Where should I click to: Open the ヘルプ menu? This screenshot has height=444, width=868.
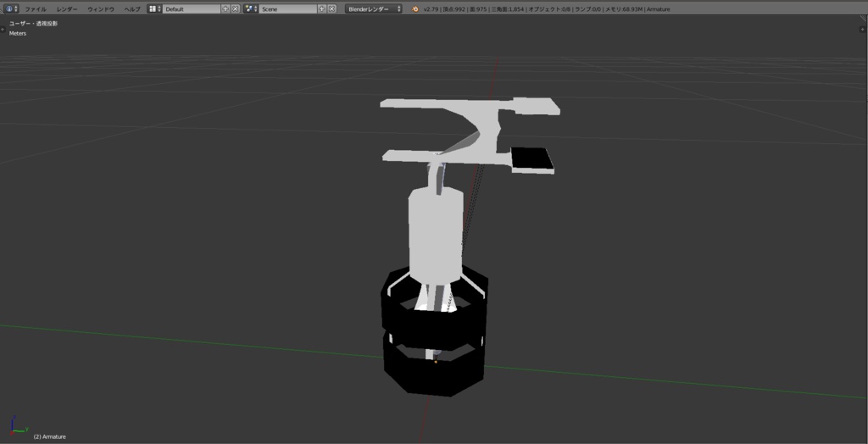click(x=132, y=9)
